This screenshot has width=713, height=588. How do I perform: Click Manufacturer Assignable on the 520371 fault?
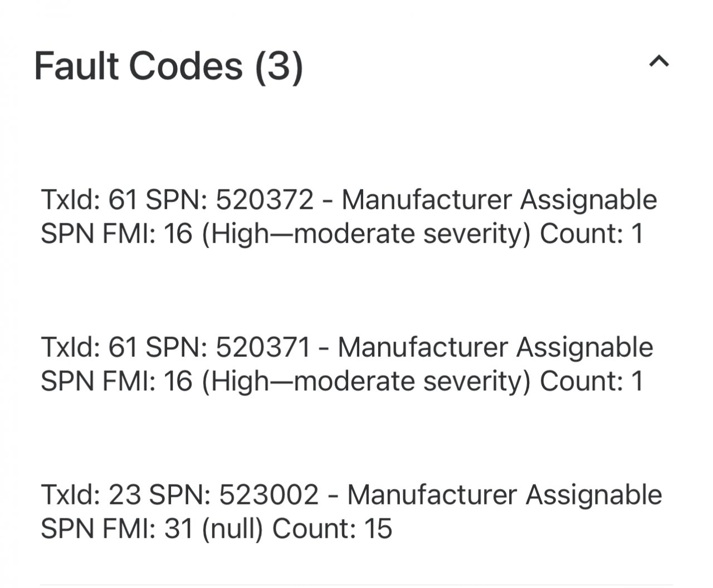495,347
